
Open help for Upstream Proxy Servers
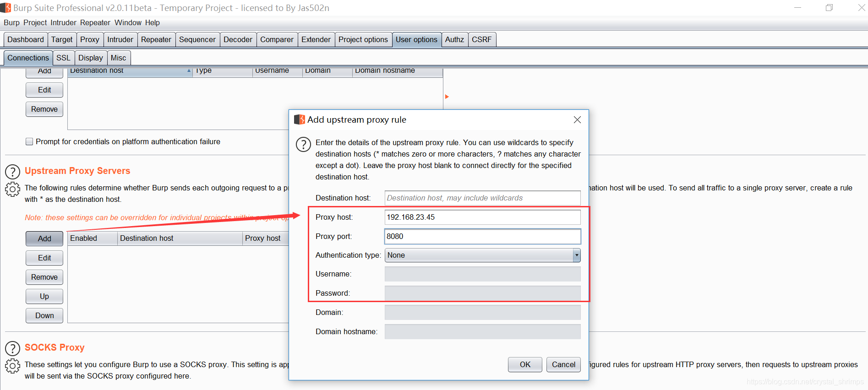pos(12,172)
